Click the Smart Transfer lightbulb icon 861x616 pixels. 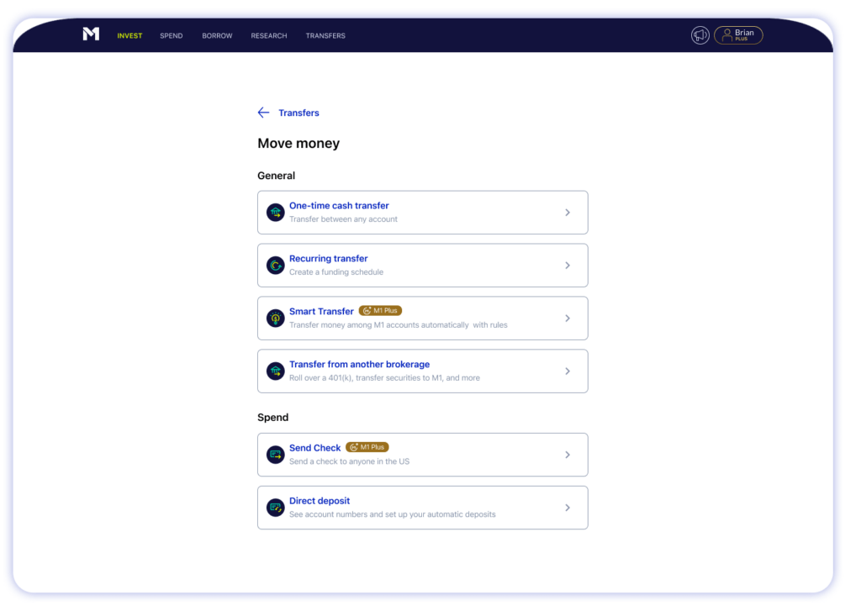(x=275, y=318)
